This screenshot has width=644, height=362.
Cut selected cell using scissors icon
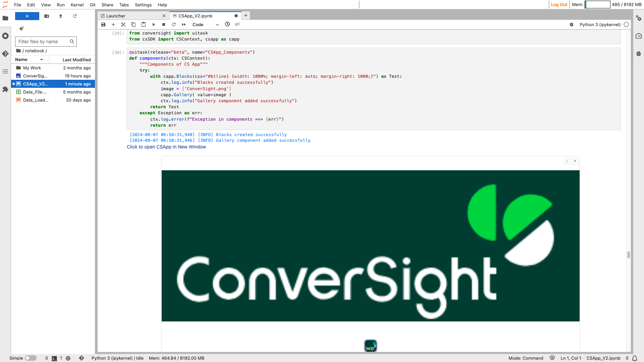[123, 24]
